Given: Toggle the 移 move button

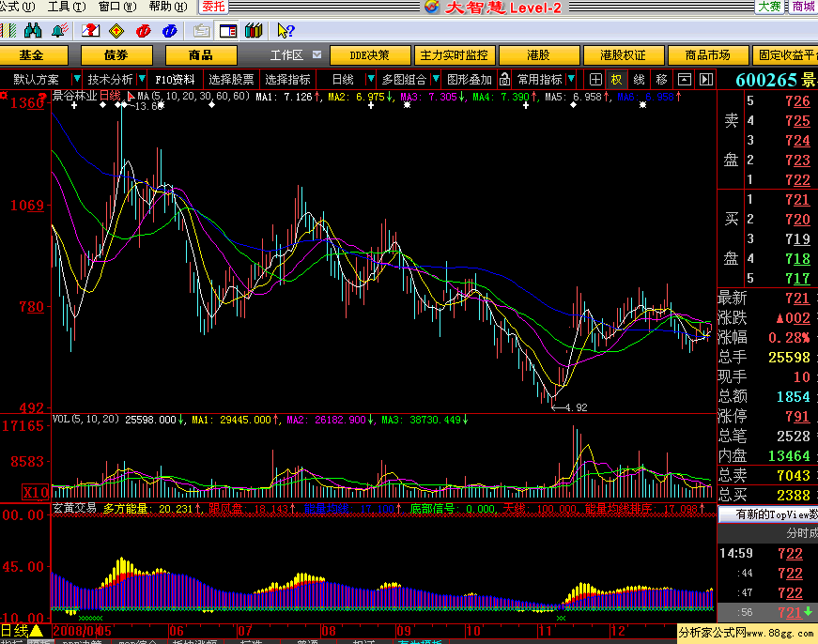Looking at the screenshot, I should click(661, 79).
